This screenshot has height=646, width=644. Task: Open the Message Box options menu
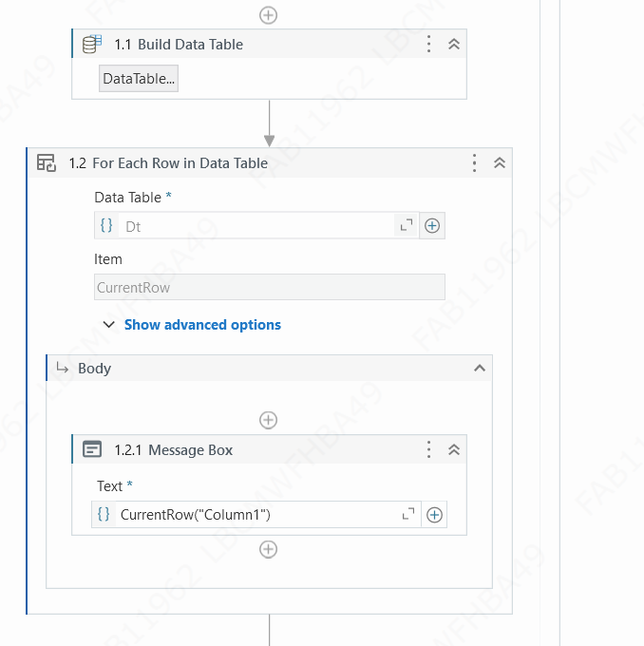click(x=429, y=449)
